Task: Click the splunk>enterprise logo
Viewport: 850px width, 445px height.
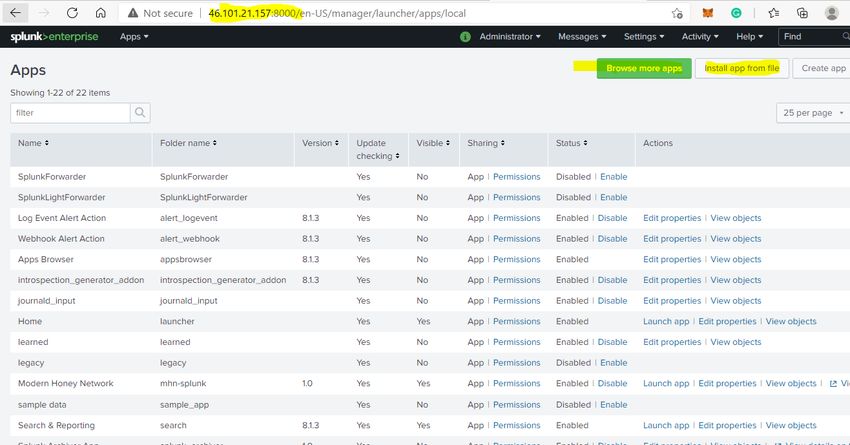Action: 54,36
